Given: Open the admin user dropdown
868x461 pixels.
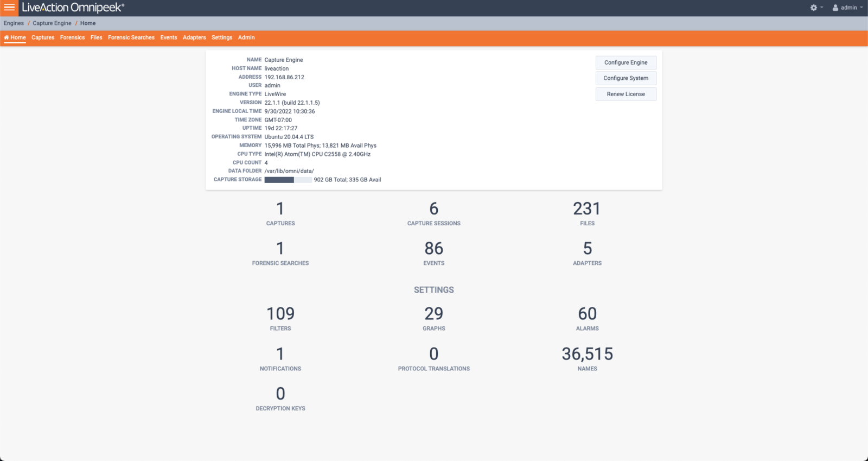Looking at the screenshot, I should [x=848, y=8].
